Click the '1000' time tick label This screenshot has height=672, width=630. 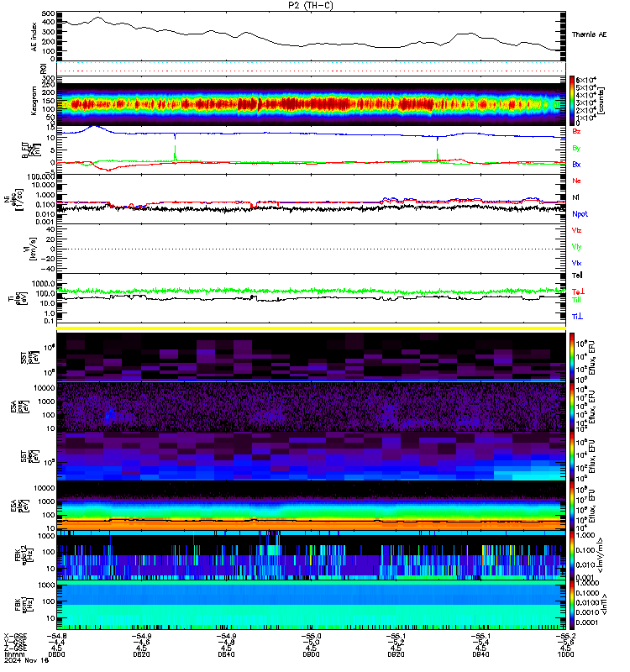(x=565, y=654)
